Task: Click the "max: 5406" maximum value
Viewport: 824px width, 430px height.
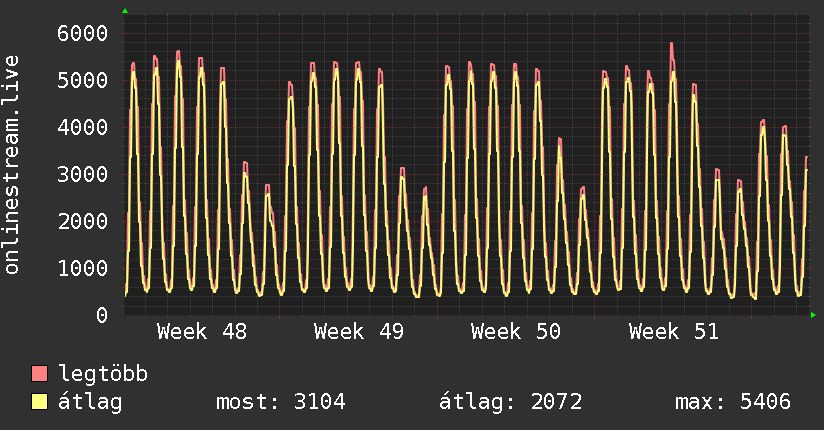Action: coord(733,402)
